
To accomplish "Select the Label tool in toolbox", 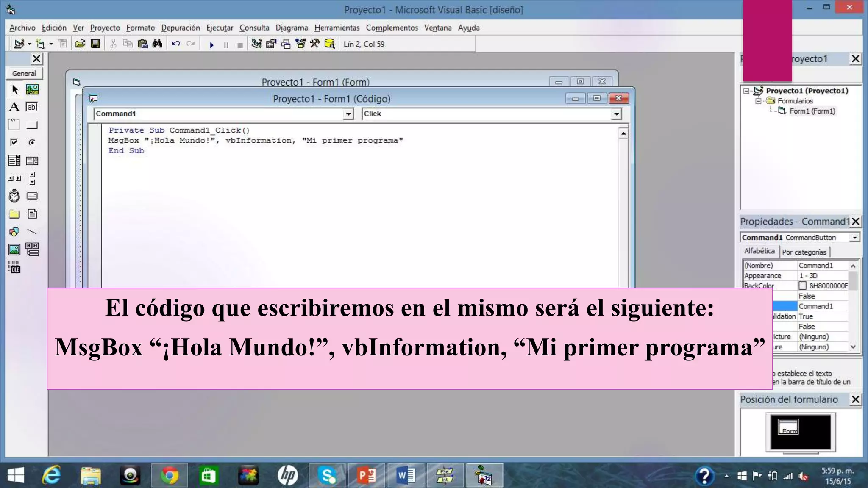I will 14,107.
